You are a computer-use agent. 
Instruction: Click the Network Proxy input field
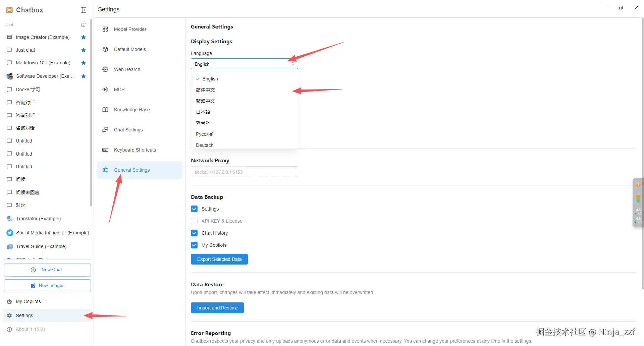click(x=244, y=172)
